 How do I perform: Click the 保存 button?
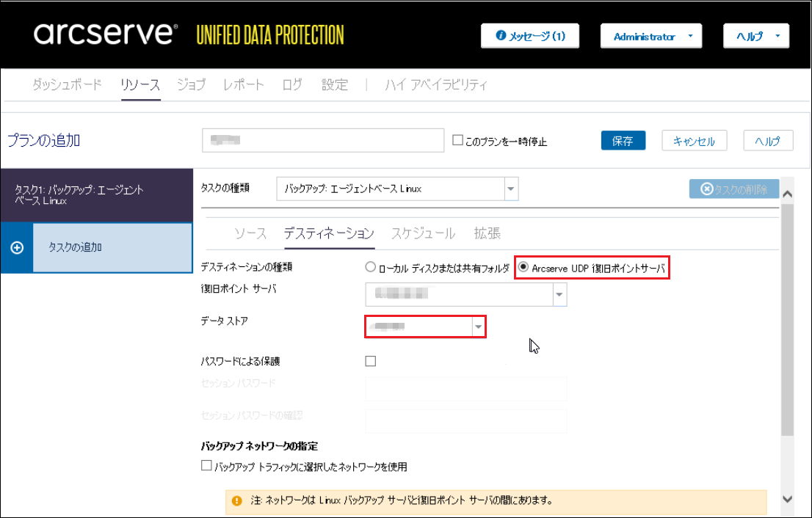pos(623,141)
